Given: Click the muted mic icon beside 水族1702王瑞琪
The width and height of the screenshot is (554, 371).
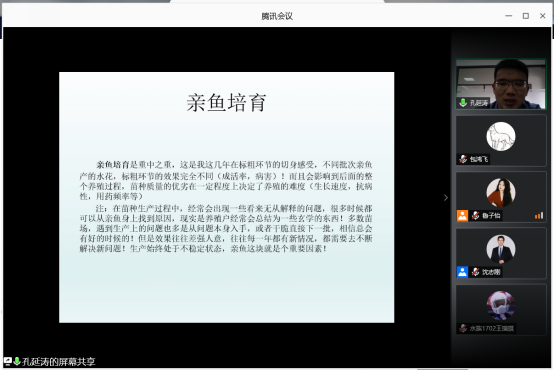Looking at the screenshot, I should coord(463,328).
